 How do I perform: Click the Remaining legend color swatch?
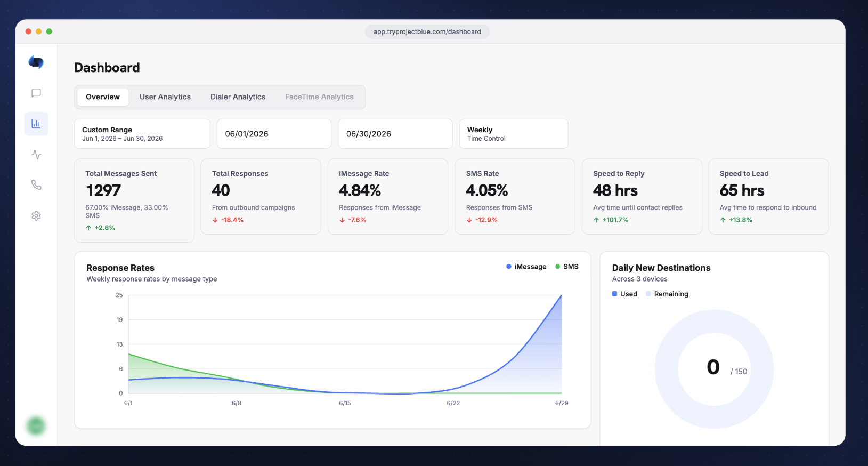(648, 294)
